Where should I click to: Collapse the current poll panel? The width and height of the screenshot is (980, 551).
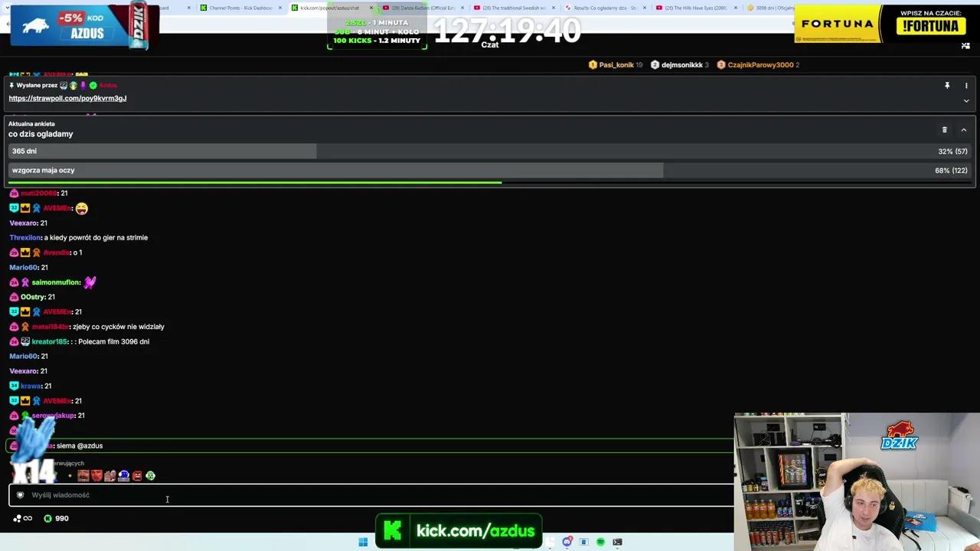click(964, 130)
